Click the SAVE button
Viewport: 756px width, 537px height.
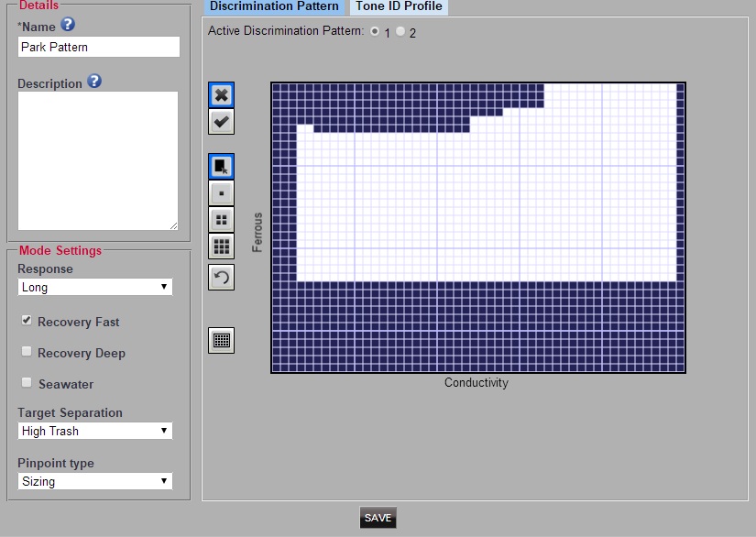[378, 518]
